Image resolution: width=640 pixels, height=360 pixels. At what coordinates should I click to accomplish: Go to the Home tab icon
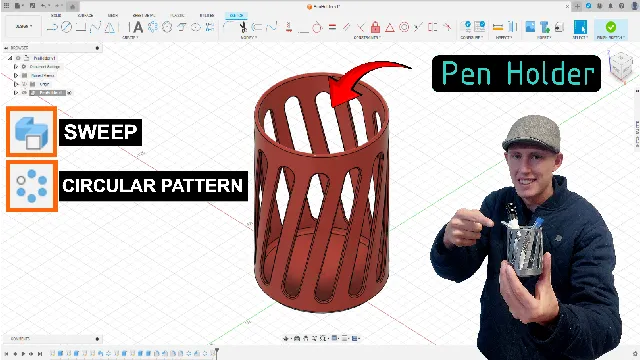[72, 6]
